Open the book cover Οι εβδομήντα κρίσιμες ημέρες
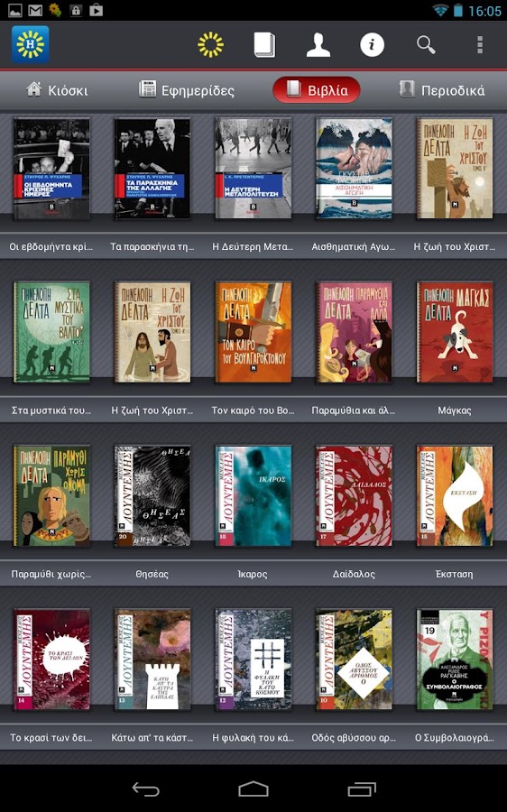This screenshot has width=507, height=812. (51, 169)
